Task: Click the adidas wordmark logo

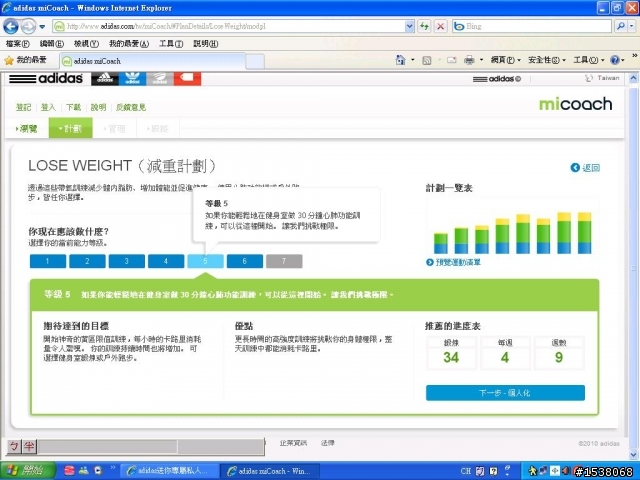Action: point(46,78)
